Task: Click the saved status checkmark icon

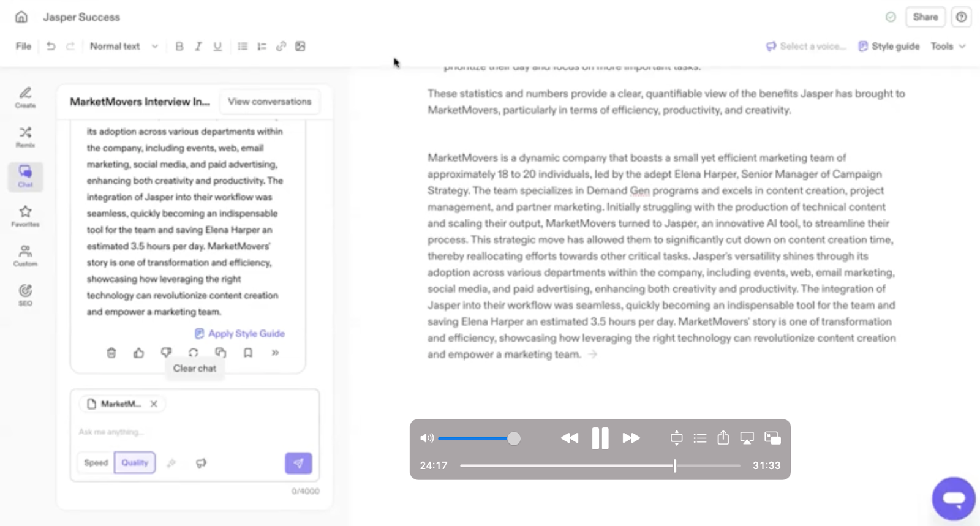Action: point(891,17)
